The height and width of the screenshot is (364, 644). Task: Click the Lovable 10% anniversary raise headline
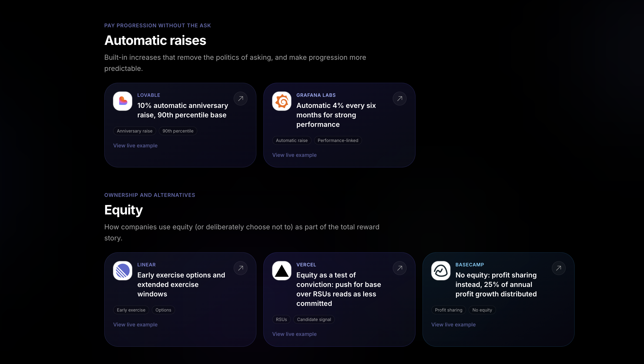click(183, 110)
